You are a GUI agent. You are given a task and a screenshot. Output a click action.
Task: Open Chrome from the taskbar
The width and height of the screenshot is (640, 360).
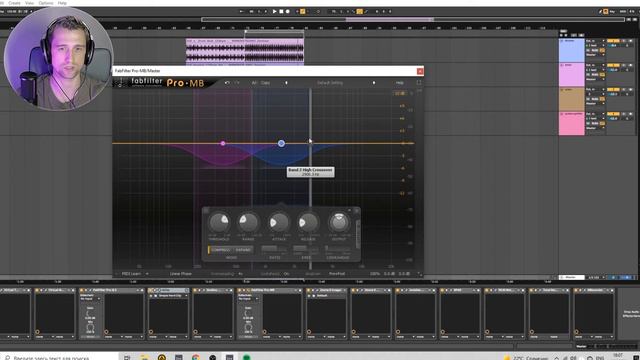[x=196, y=357]
